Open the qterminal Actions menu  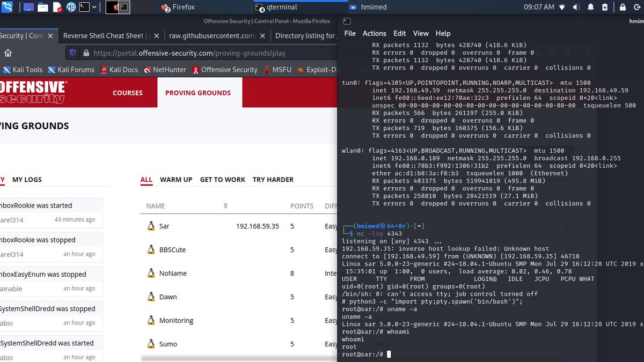click(375, 33)
